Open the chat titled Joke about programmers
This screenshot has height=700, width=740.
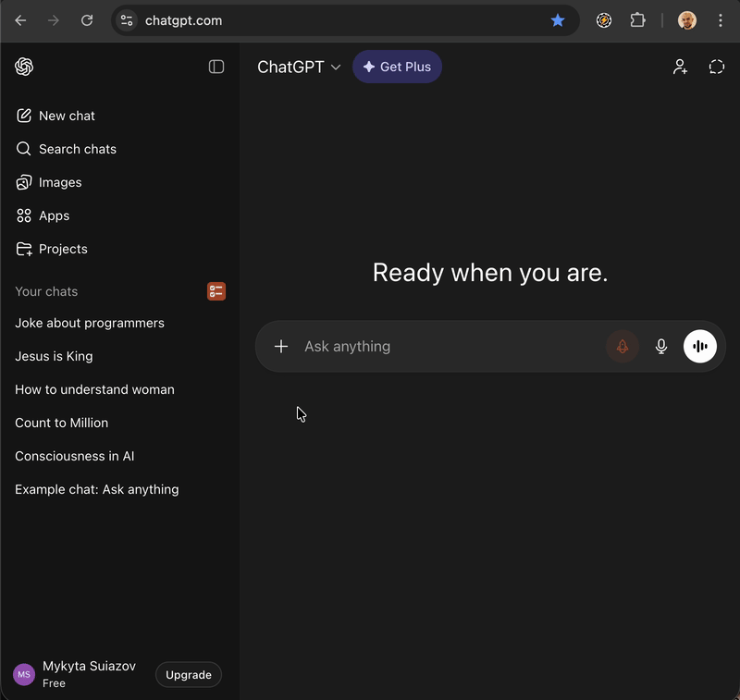coord(89,323)
